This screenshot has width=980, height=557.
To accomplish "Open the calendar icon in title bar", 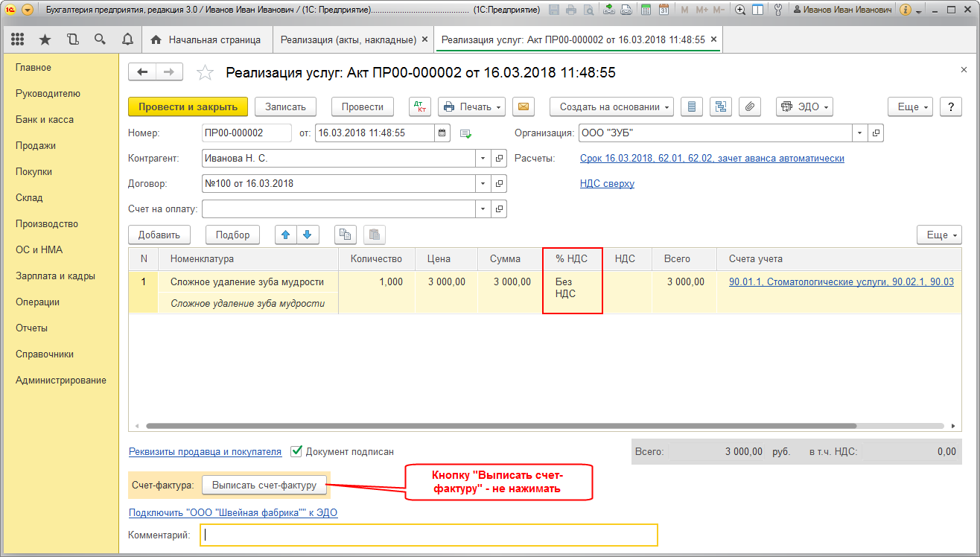I will (663, 10).
